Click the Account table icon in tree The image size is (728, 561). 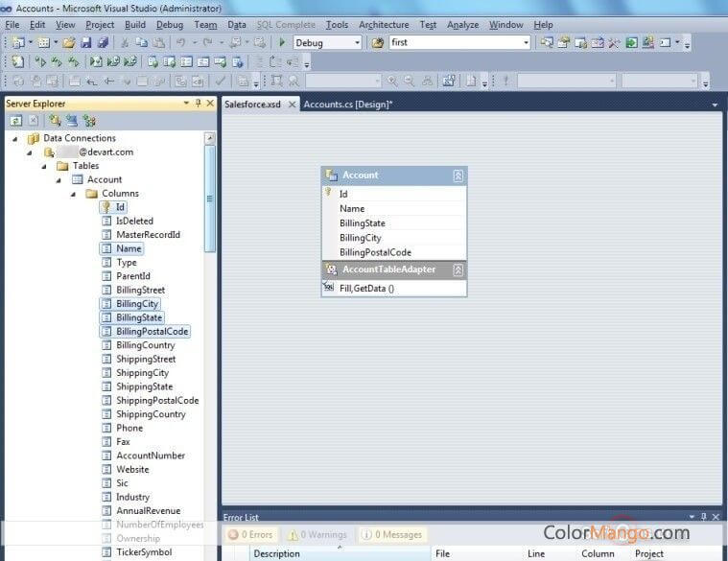click(77, 179)
